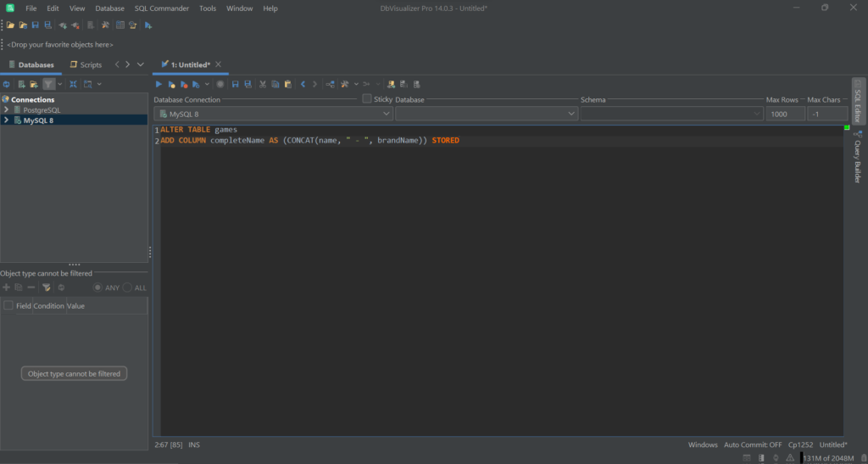868x464 pixels.
Task: Click the Paste clipboard icon
Action: pyautogui.click(x=288, y=84)
